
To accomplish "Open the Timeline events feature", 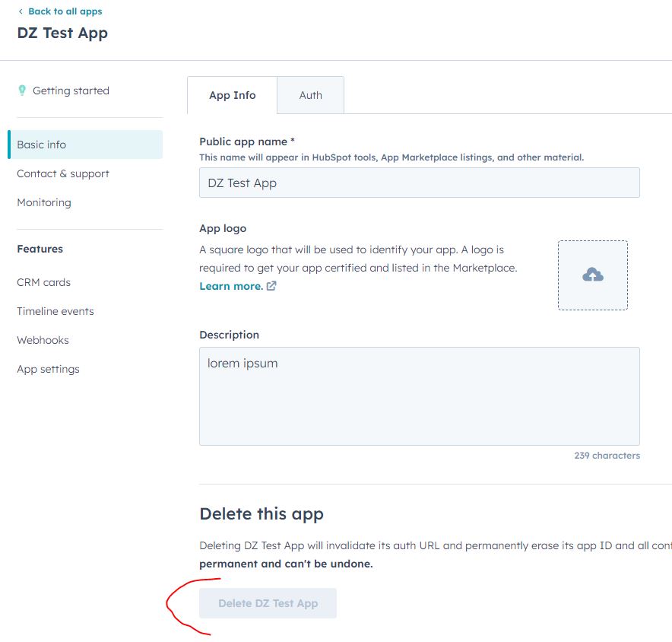I will [55, 311].
